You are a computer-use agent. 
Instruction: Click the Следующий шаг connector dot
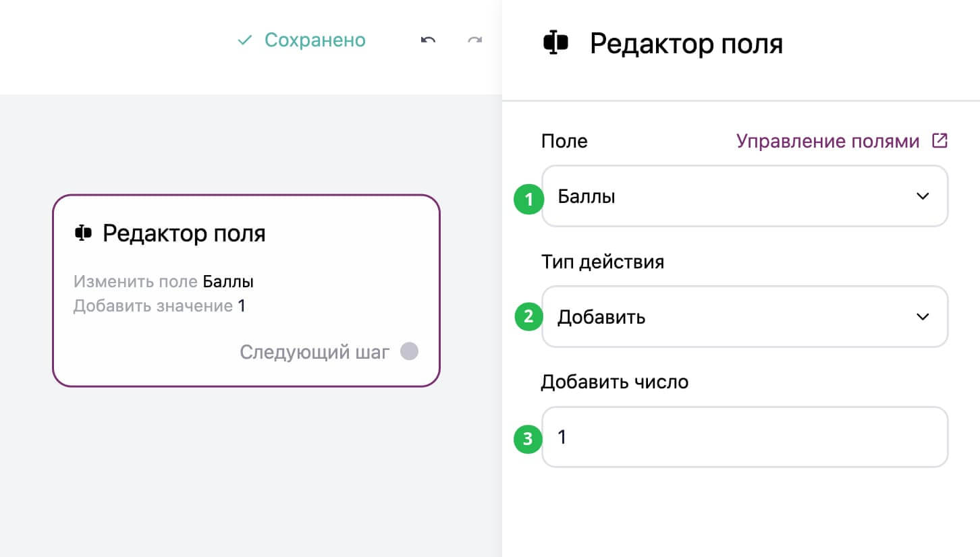click(409, 351)
